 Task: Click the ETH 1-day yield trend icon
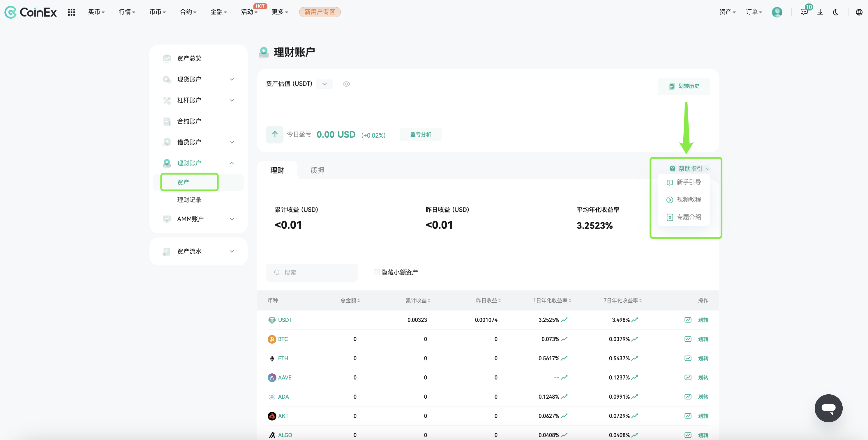point(564,358)
